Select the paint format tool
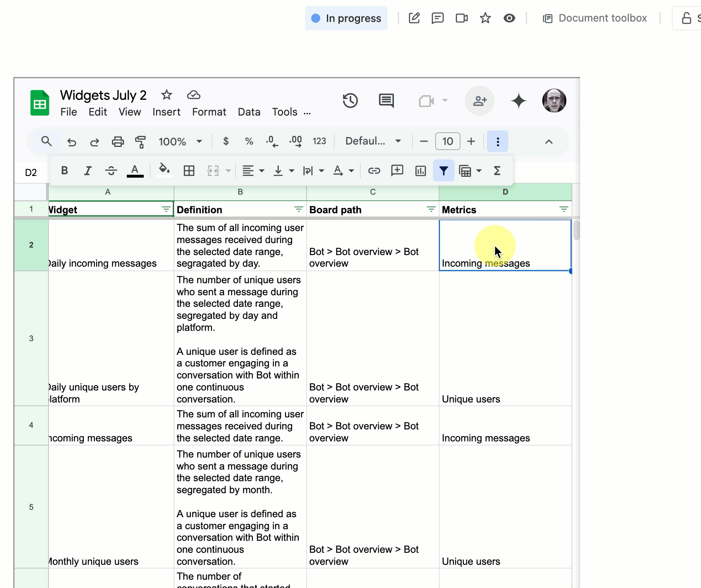Viewport: 701px width, 588px height. coord(141,141)
